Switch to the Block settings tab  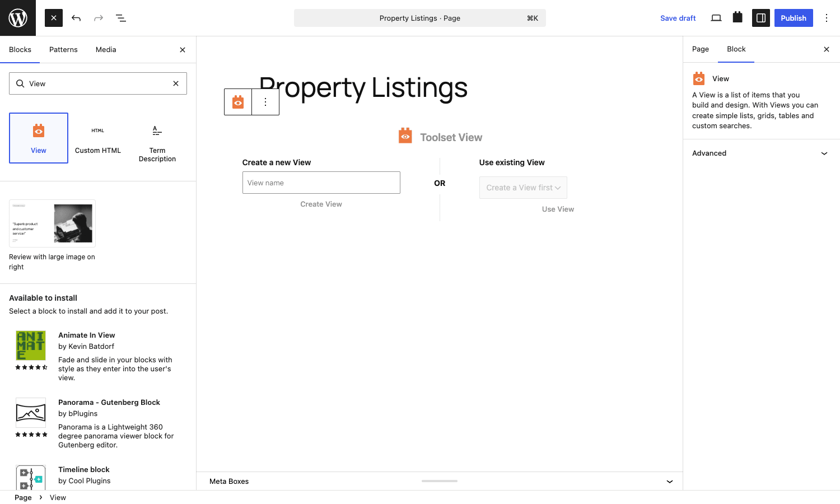[736, 49]
